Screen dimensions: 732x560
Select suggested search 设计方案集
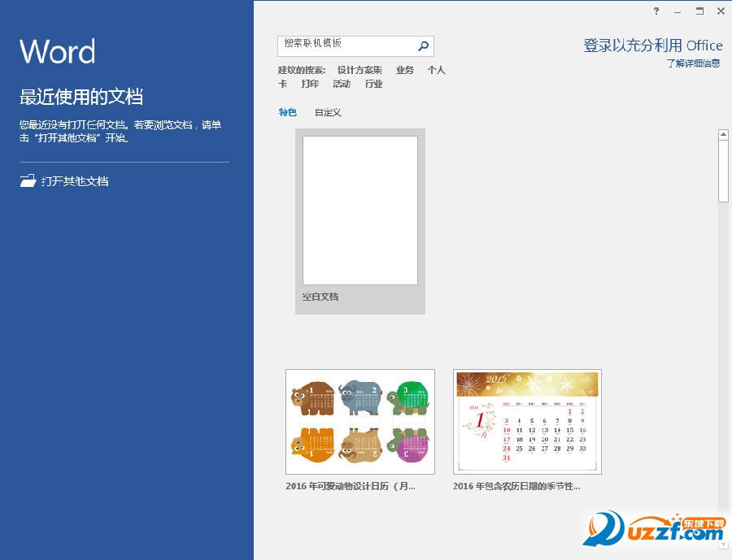[359, 70]
